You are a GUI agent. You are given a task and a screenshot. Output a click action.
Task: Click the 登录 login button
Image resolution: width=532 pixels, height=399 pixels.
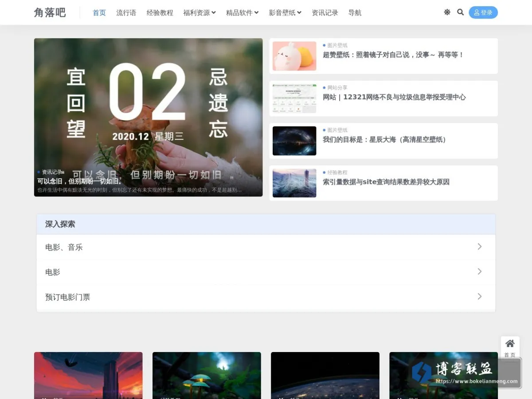point(483,12)
